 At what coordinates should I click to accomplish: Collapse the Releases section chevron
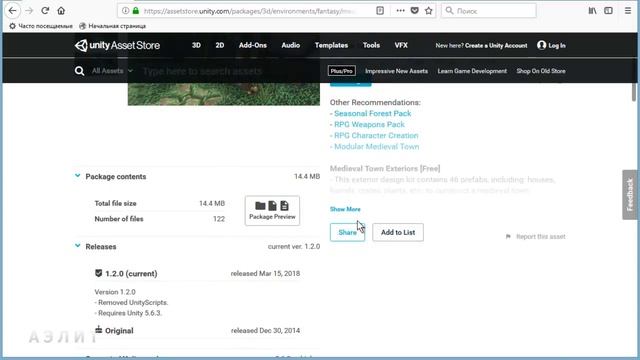78,246
